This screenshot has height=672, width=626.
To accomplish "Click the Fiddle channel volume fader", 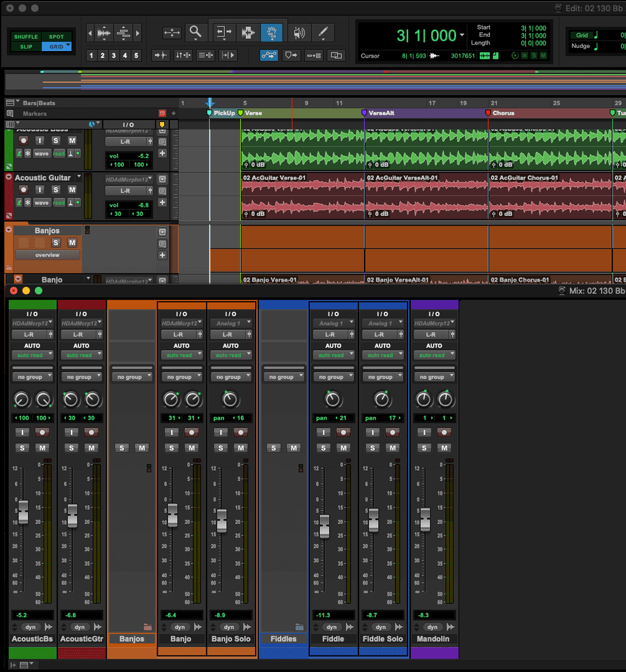I will 324,526.
